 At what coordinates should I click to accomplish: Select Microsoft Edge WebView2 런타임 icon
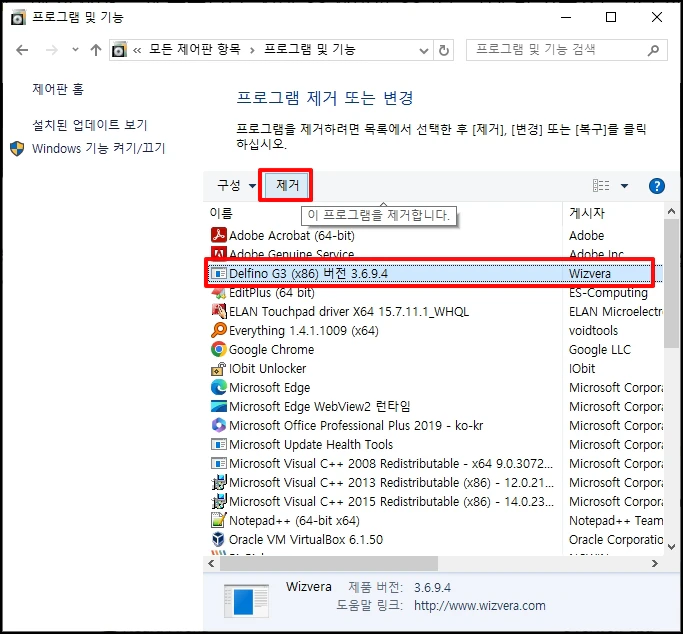coord(219,406)
